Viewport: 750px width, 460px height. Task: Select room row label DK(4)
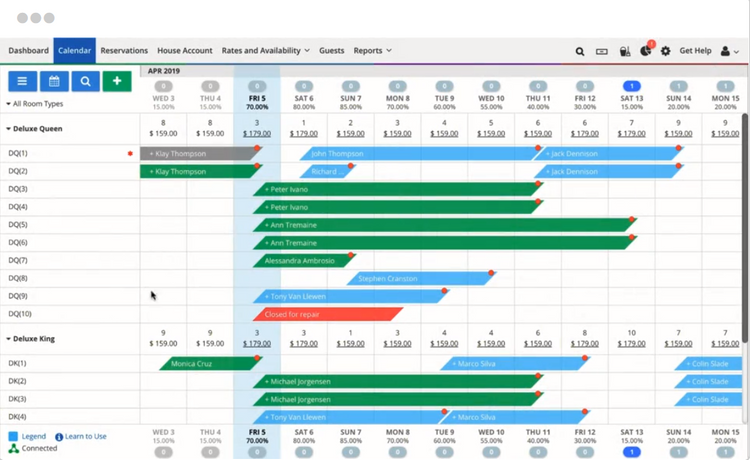pyautogui.click(x=17, y=416)
